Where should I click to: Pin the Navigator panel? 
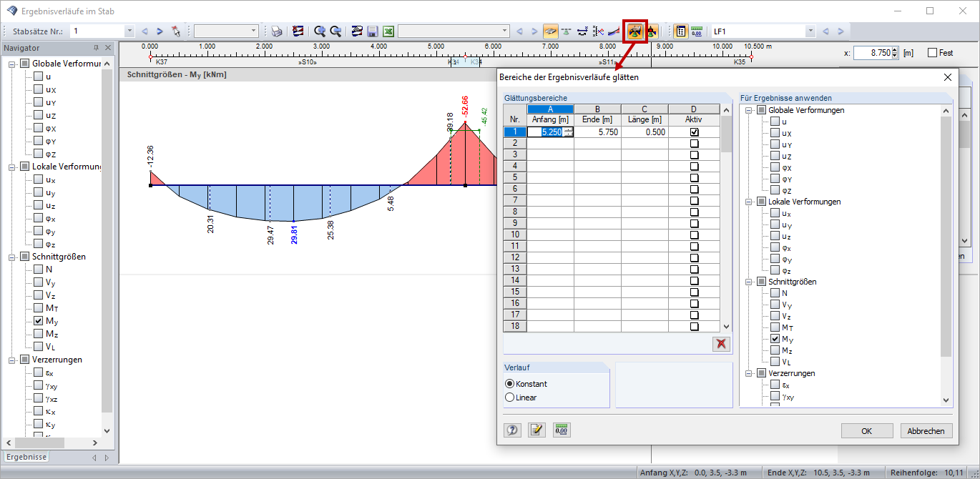[97, 48]
